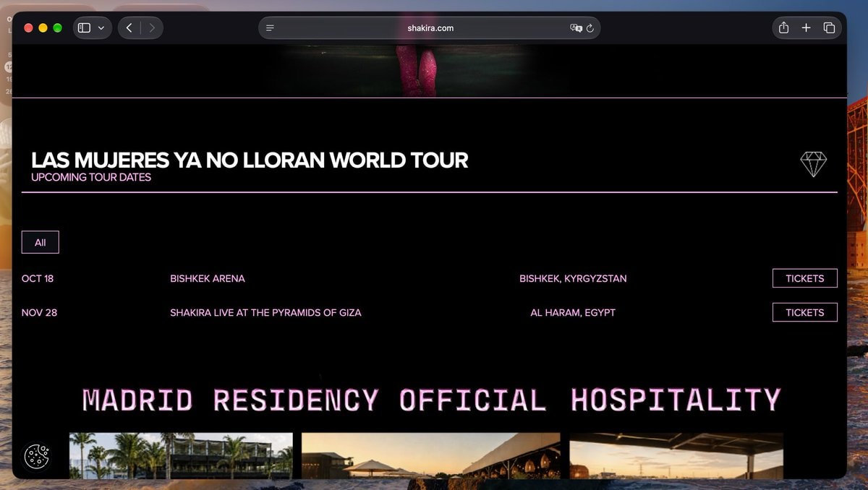The height and width of the screenshot is (490, 868).
Task: Open the cookie settings icon
Action: tap(37, 457)
